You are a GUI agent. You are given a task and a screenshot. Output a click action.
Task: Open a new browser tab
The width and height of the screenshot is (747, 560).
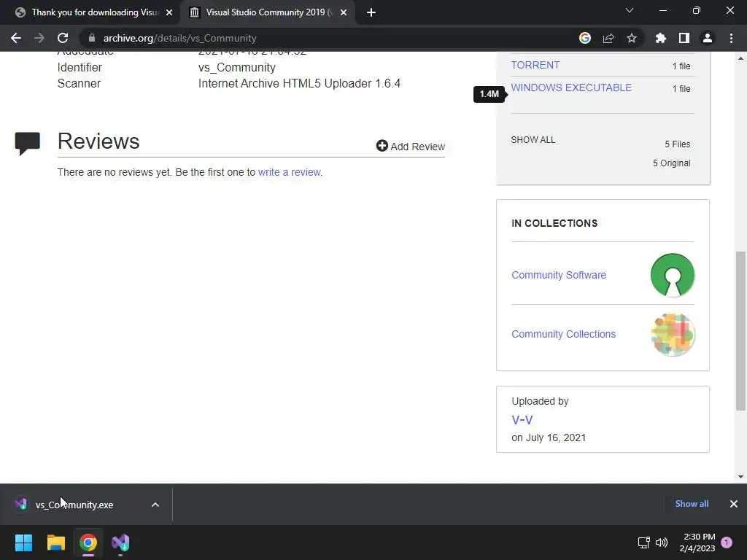(x=371, y=12)
